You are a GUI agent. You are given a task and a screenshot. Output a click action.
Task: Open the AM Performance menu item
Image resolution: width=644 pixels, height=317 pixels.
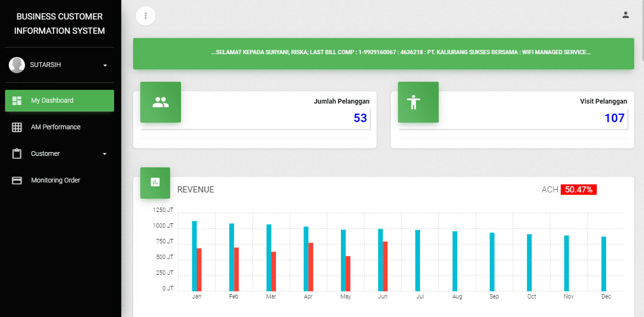pos(55,127)
